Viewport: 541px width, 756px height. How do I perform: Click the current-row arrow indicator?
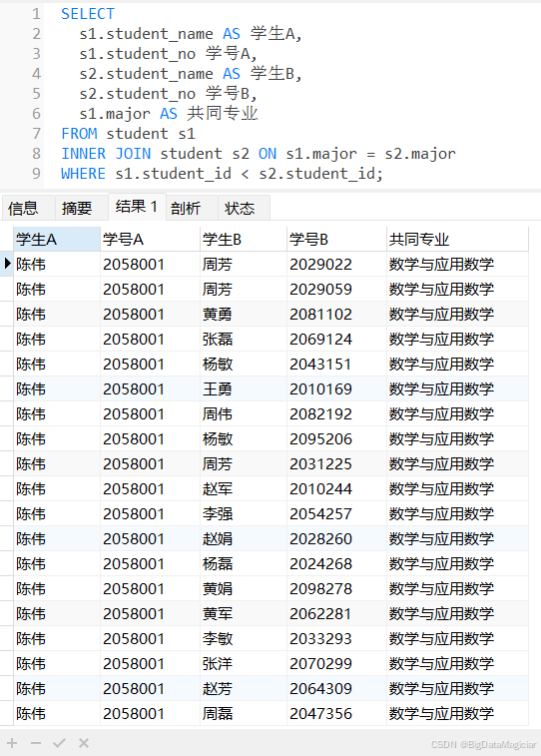(7, 264)
